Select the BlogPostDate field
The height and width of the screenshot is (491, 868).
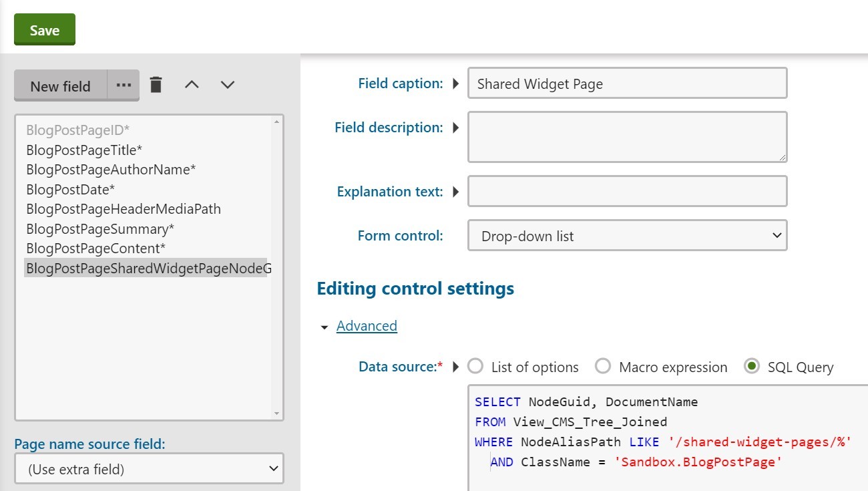coord(70,189)
